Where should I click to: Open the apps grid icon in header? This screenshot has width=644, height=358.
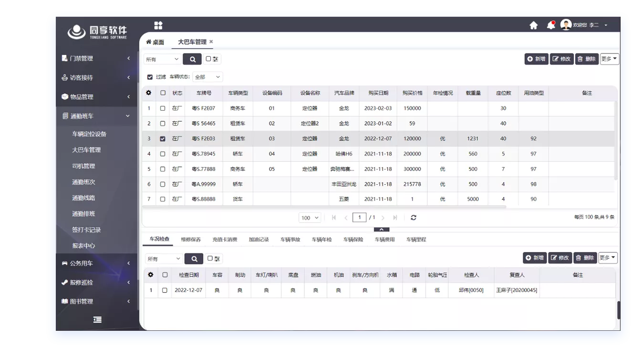point(158,25)
